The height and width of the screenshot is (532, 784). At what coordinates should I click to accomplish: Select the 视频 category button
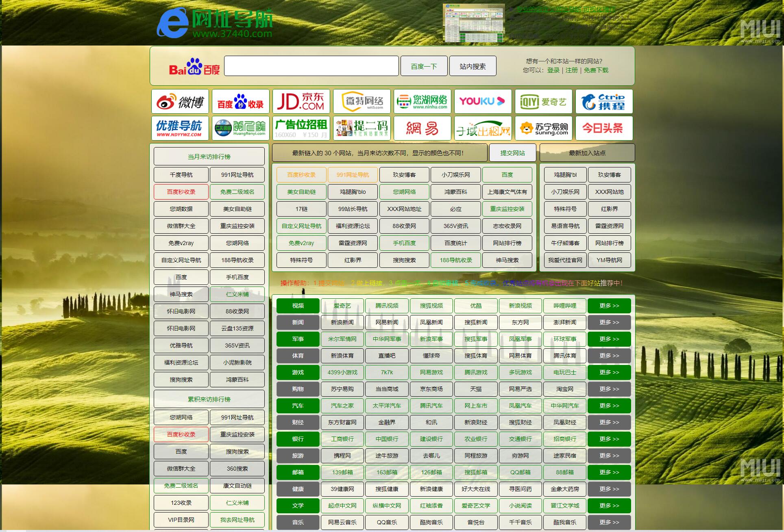pos(298,306)
